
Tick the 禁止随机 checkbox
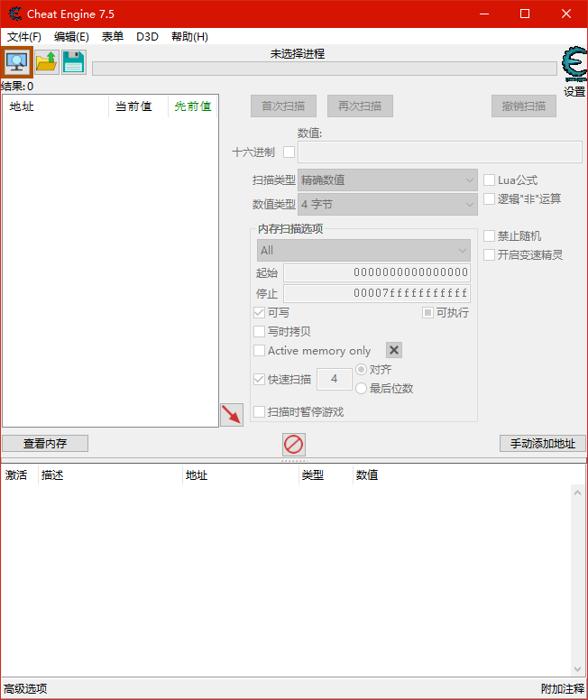(490, 235)
